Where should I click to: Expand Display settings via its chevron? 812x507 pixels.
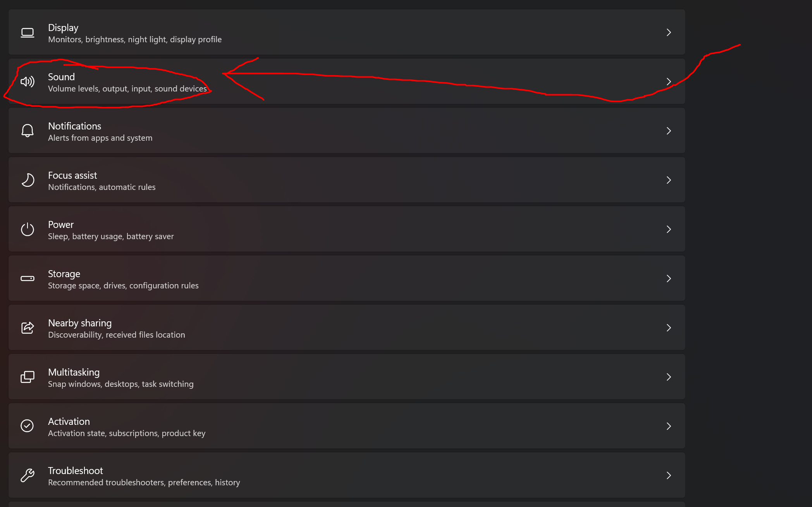669,33
